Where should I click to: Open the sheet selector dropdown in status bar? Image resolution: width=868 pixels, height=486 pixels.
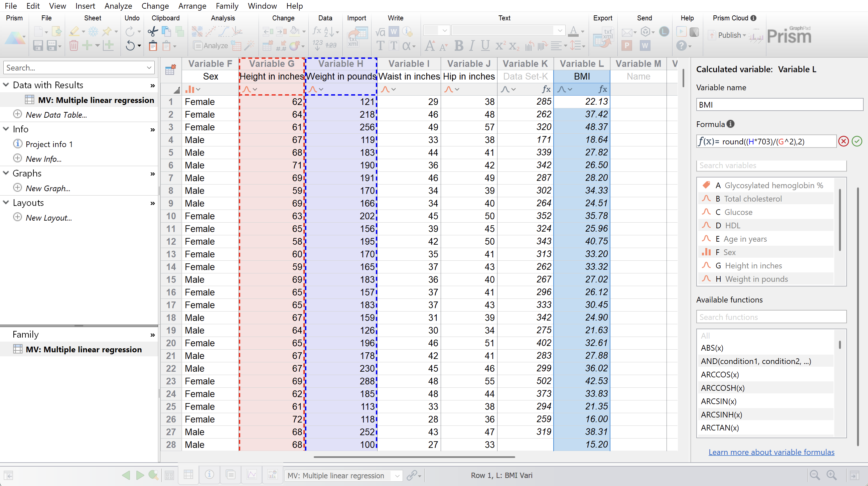click(x=397, y=476)
